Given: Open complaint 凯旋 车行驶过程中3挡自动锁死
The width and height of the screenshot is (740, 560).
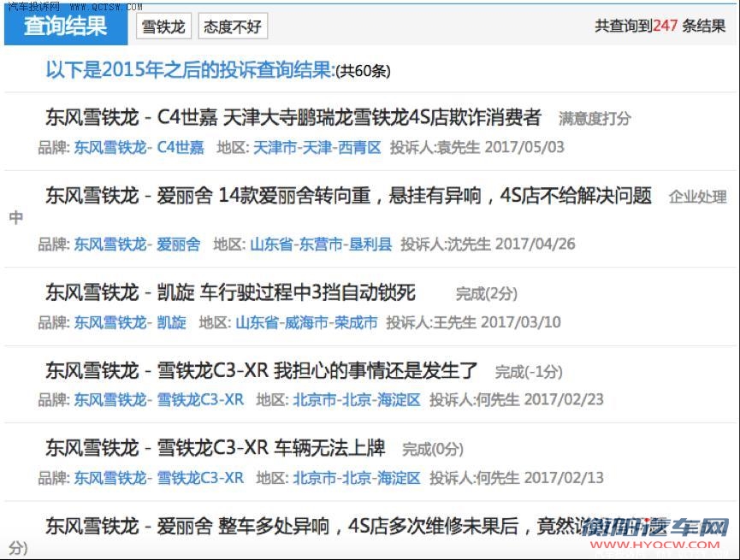Looking at the screenshot, I should click(230, 292).
